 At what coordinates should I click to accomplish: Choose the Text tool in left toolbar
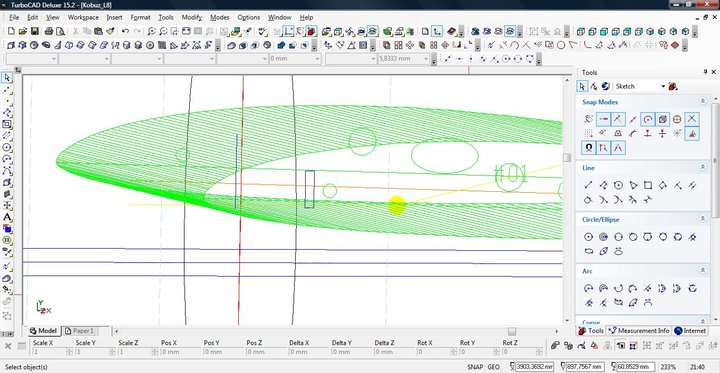tap(7, 217)
